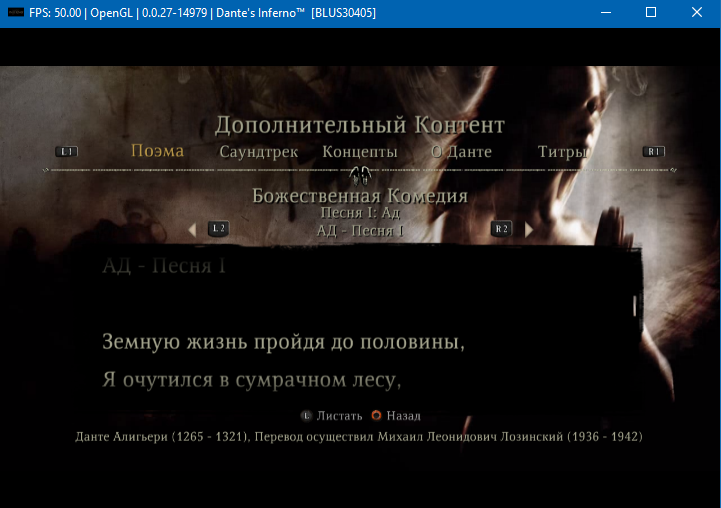The height and width of the screenshot is (508, 721).
Task: Click the R1 button icon
Action: pos(653,152)
